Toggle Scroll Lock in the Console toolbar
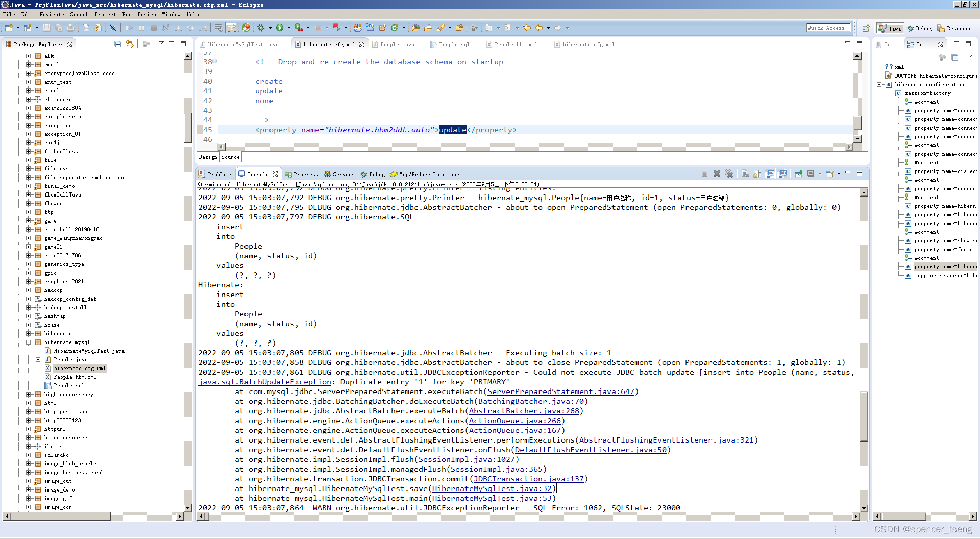 757,174
